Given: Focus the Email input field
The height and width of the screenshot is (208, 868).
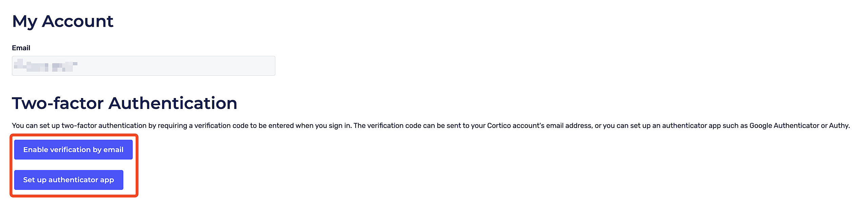Looking at the screenshot, I should pos(143,66).
